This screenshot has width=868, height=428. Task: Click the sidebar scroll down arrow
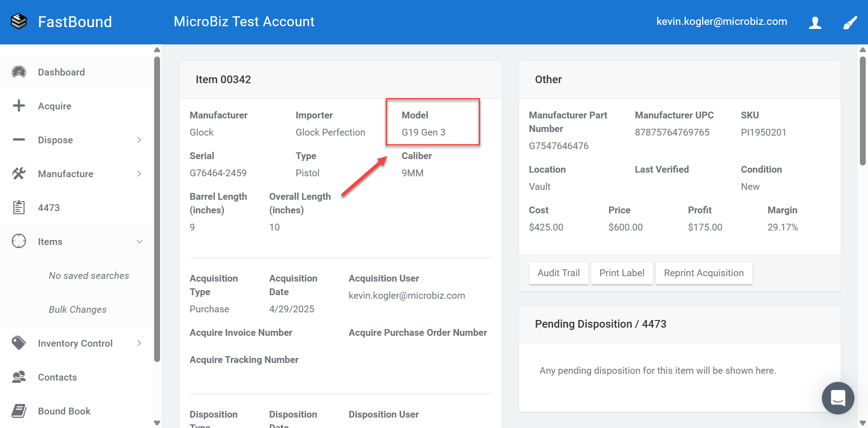point(157,423)
